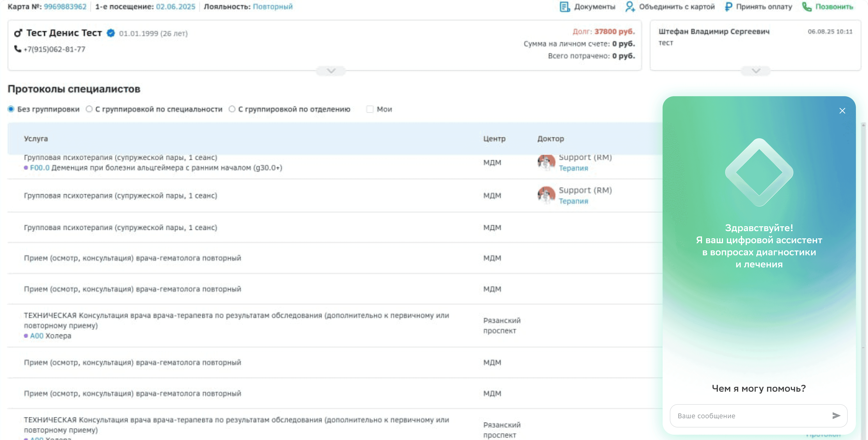Image resolution: width=868 pixels, height=440 pixels.
Task: Select 'Без группировки' radio button
Action: 11,109
